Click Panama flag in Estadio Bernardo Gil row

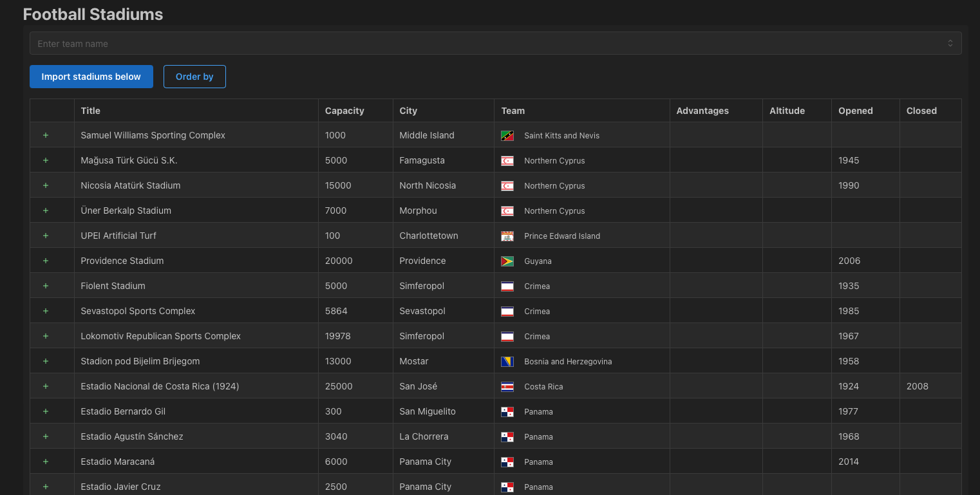[507, 412]
